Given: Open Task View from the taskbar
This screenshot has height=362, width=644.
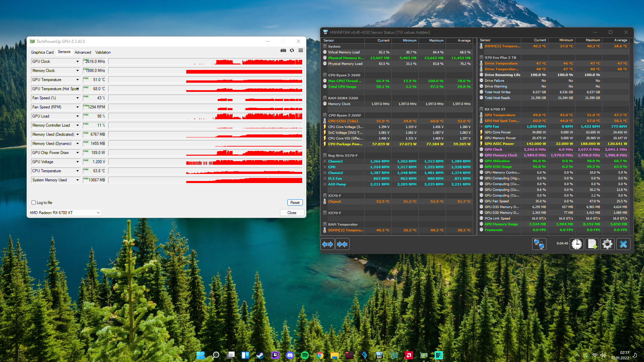Looking at the screenshot, I should (231, 355).
